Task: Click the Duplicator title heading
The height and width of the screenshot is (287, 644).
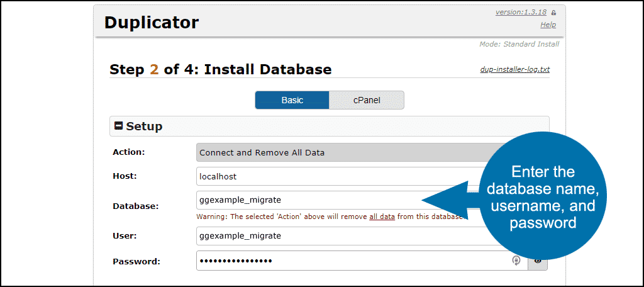Action: click(x=152, y=22)
